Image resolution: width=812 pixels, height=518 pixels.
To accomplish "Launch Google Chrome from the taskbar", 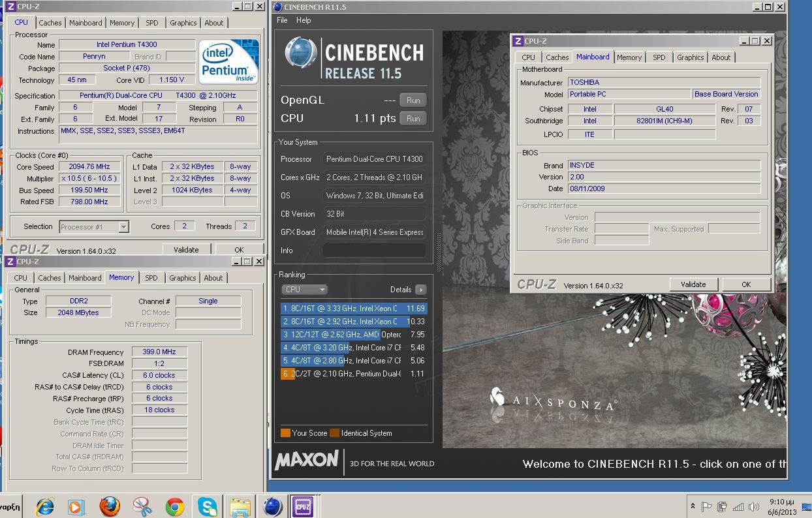I will (174, 506).
